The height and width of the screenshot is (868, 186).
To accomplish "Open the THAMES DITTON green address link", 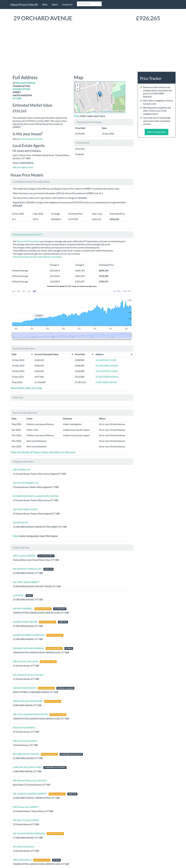I will click(x=21, y=89).
